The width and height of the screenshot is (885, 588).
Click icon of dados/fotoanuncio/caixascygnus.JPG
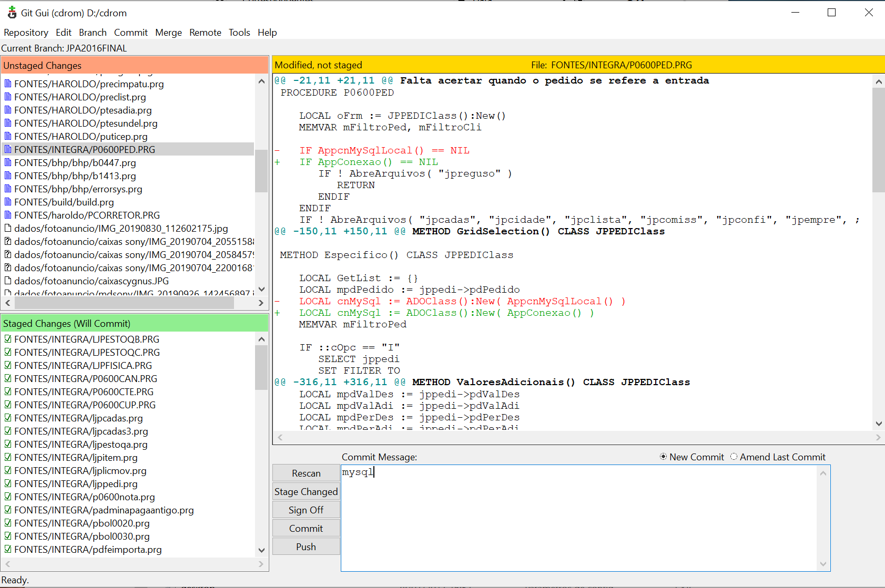pos(8,281)
